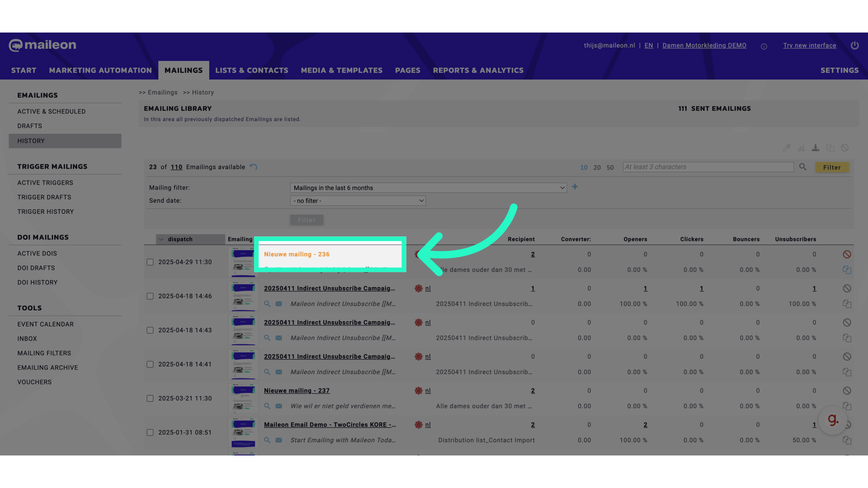Check the box for the 2025-04-18 14:46 mailing
The width and height of the screenshot is (868, 488).
point(150,296)
